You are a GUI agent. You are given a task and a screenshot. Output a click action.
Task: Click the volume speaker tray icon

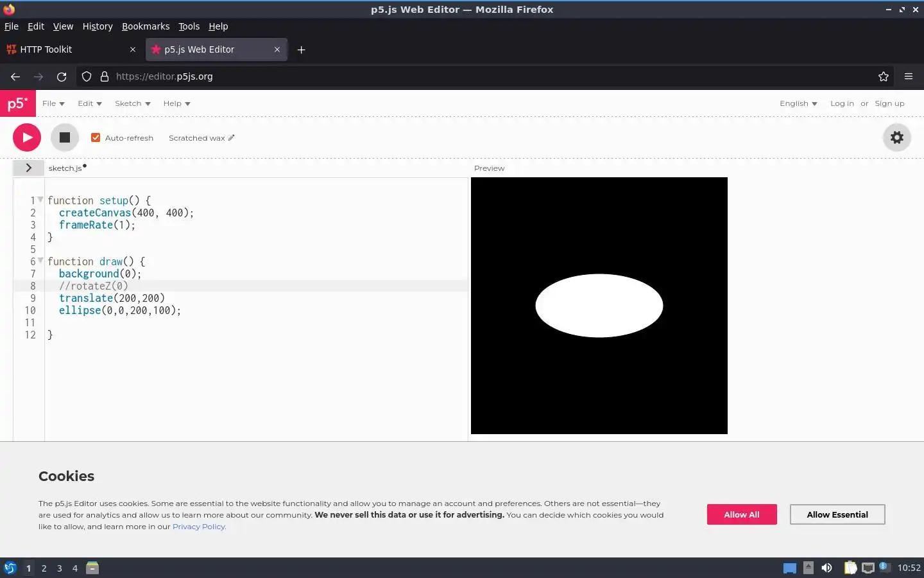[826, 568]
